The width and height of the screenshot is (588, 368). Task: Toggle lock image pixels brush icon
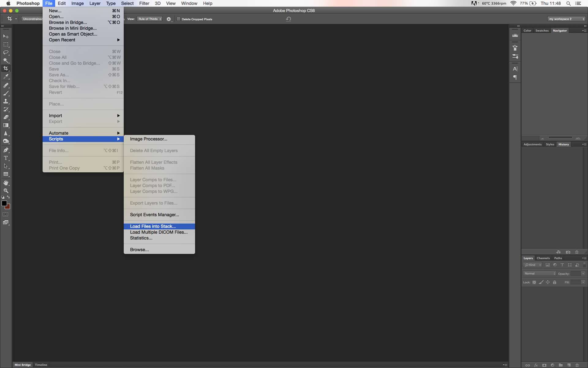pos(541,282)
